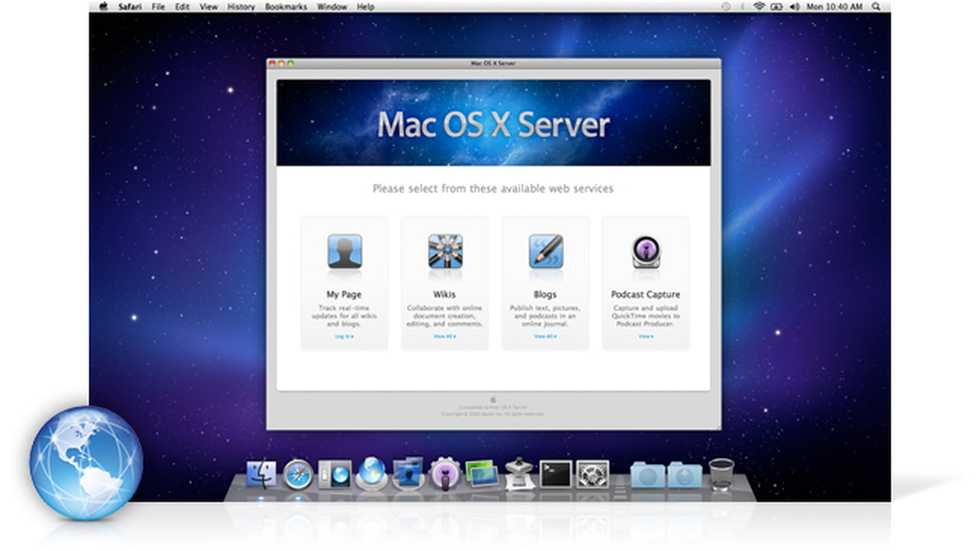Select the My Page user icon
This screenshot has height=551, width=980.
click(344, 253)
